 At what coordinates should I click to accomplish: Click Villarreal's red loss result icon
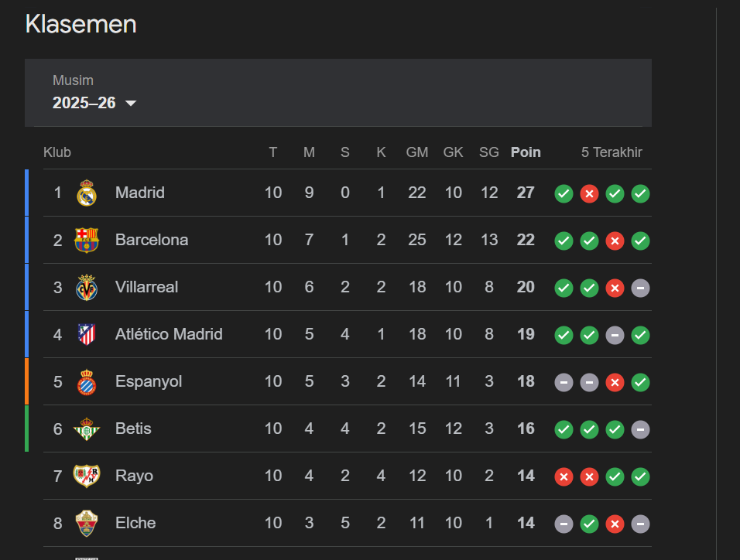pyautogui.click(x=615, y=288)
